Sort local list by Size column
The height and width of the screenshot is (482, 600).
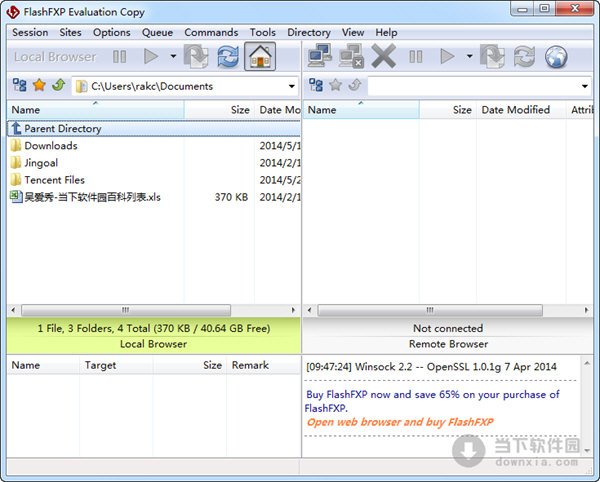click(219, 110)
